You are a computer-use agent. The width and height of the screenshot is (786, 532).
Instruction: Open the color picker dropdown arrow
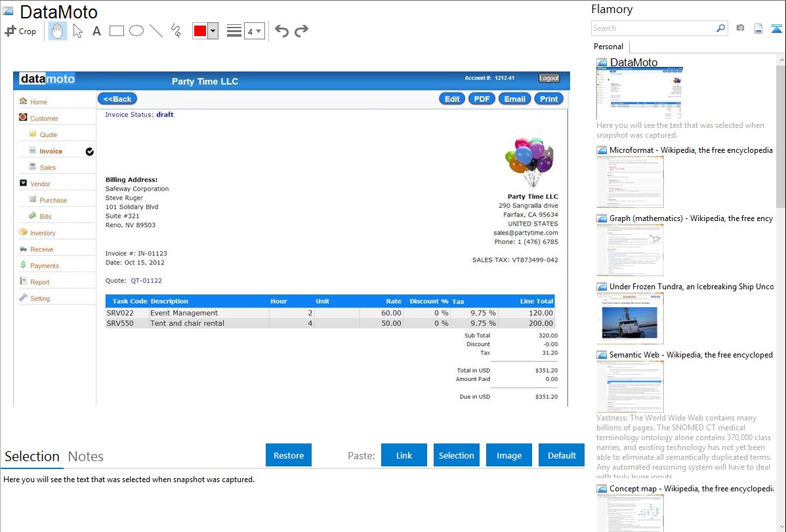tap(213, 31)
